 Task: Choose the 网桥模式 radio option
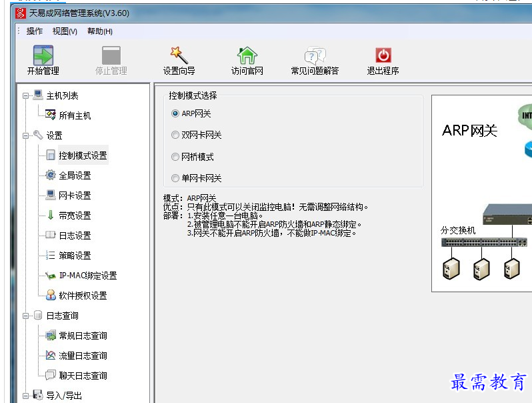(x=175, y=157)
